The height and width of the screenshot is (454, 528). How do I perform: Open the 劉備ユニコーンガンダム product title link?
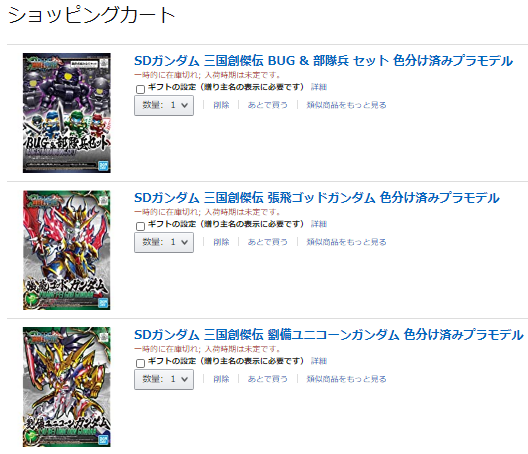pyautogui.click(x=329, y=335)
